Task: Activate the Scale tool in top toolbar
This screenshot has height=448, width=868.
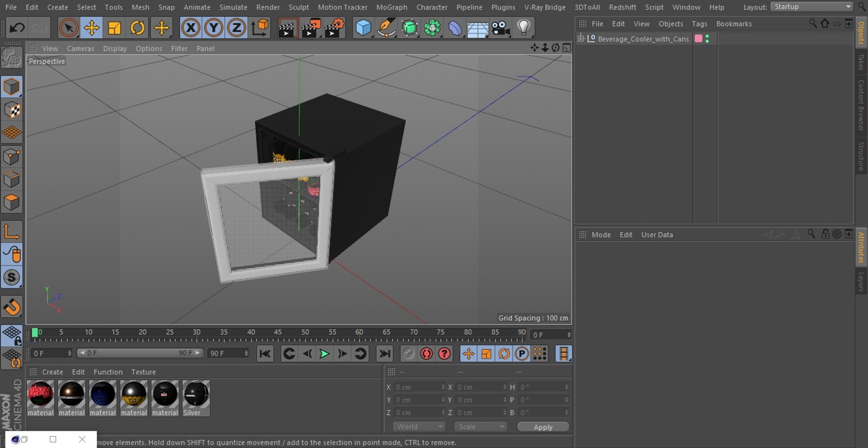Action: coord(114,28)
